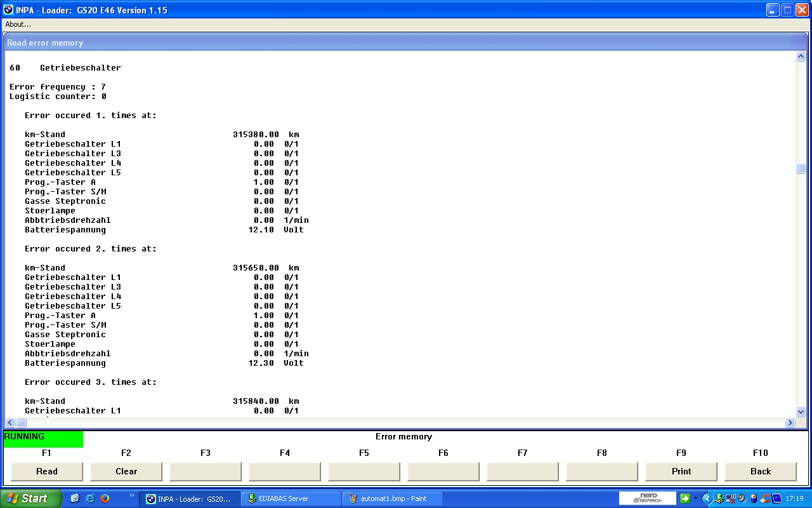Click the blank button under F5

click(x=364, y=471)
